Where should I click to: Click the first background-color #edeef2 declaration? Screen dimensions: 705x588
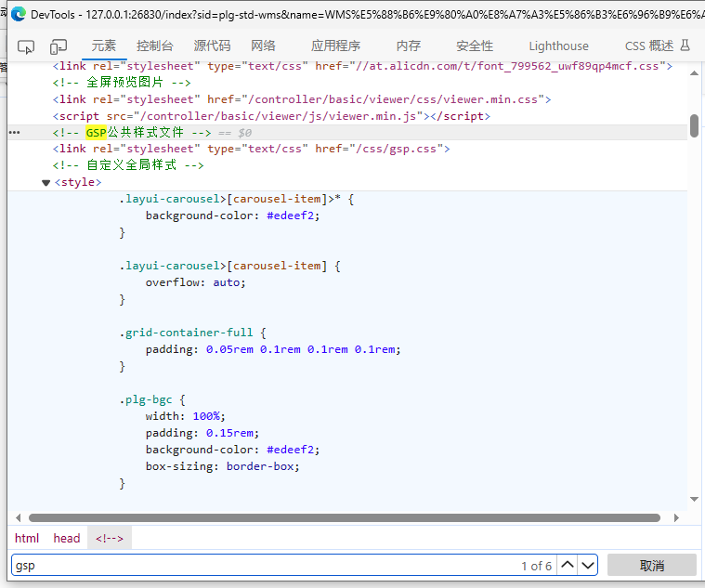[232, 216]
